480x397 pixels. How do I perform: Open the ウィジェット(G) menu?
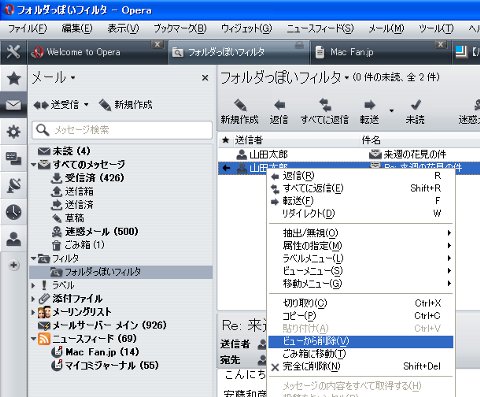click(x=247, y=29)
